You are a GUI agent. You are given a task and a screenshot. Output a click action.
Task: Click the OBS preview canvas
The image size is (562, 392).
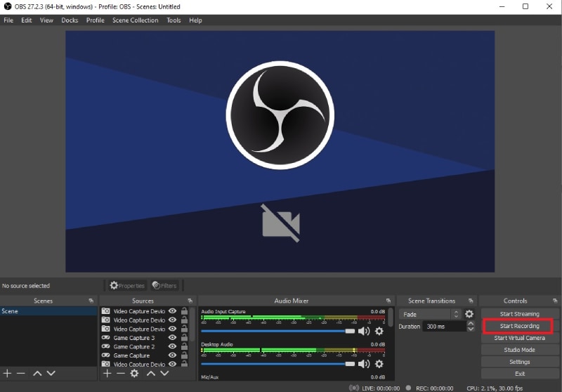click(280, 151)
